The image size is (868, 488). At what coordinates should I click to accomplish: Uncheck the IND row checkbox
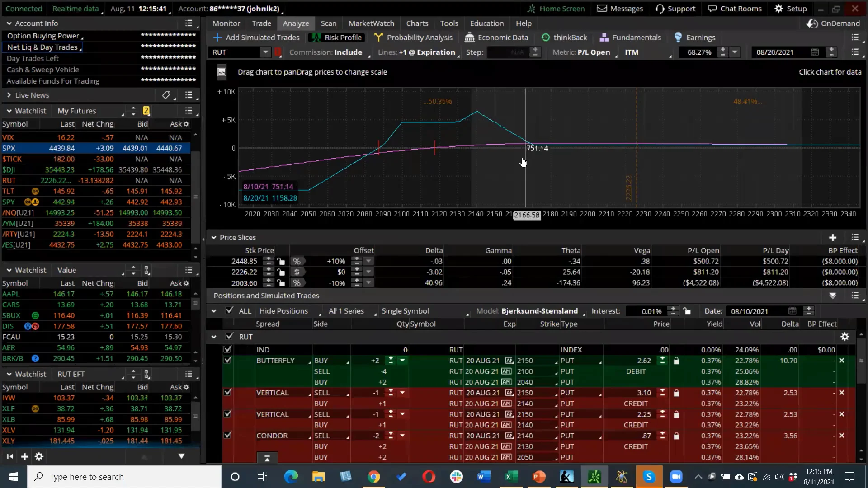227,349
